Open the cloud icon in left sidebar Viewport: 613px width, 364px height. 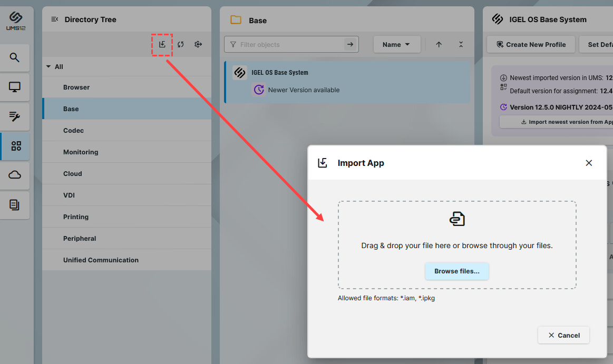tap(15, 175)
